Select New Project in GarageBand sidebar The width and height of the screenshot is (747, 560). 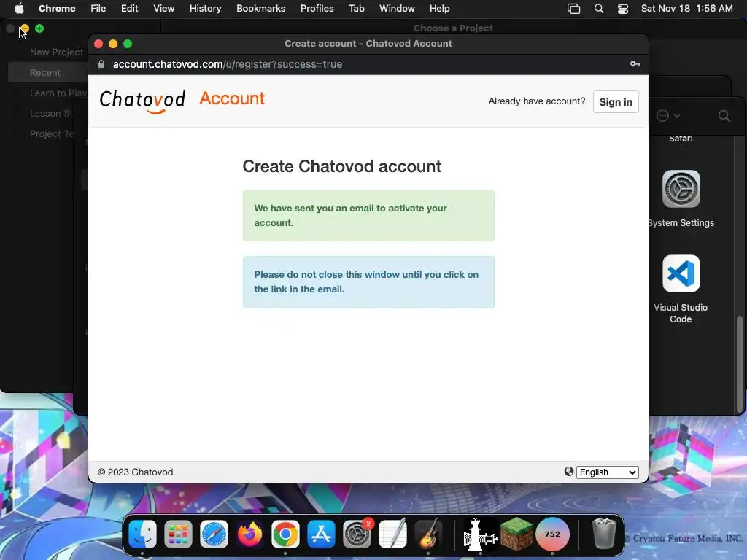coord(56,52)
